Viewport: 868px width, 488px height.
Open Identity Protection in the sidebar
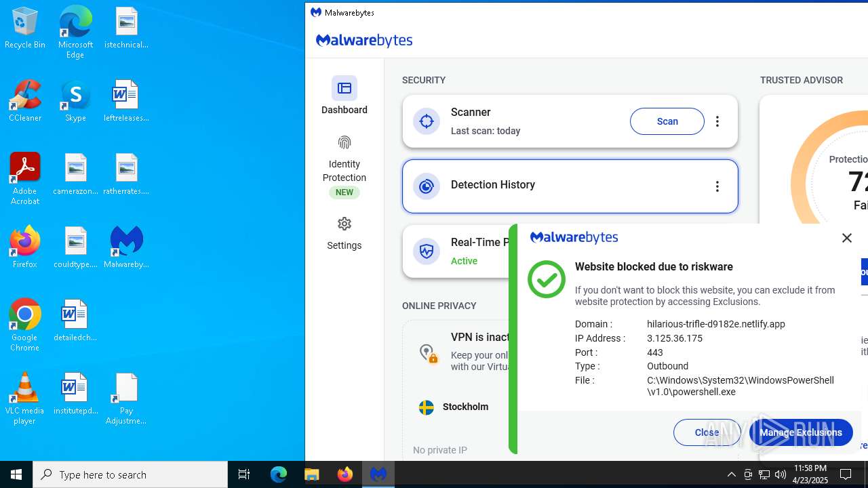coord(344,165)
